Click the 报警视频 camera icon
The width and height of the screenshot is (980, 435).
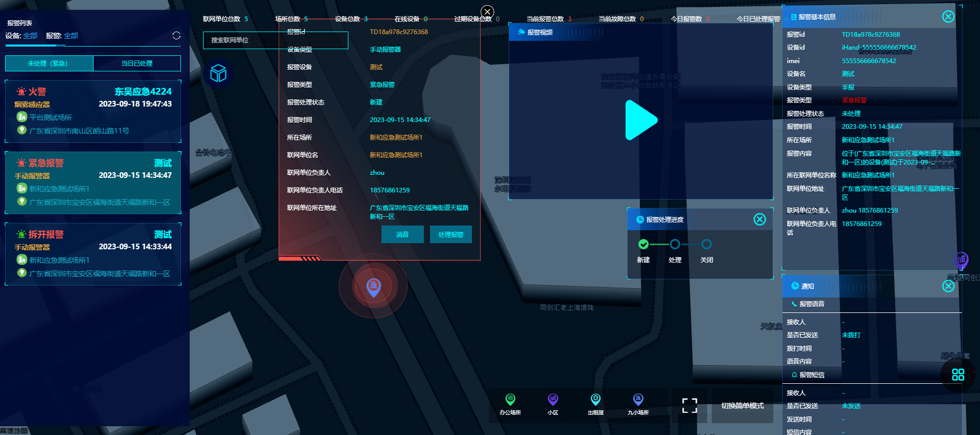point(522,32)
